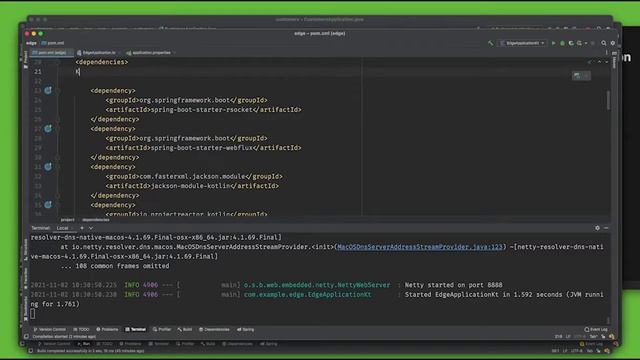Click the build project hammer icon

pos(491,43)
